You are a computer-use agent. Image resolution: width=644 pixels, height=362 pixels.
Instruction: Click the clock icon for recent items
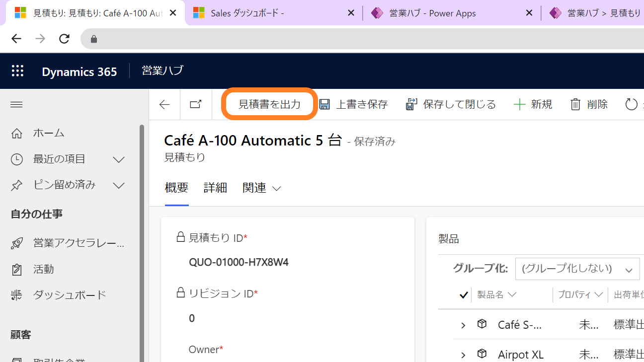(16, 159)
